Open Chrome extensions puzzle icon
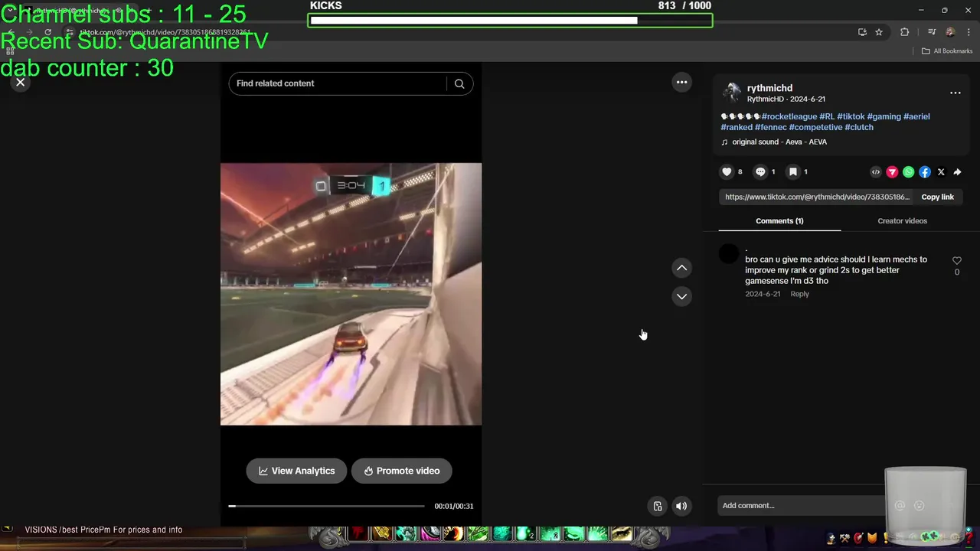 tap(904, 32)
